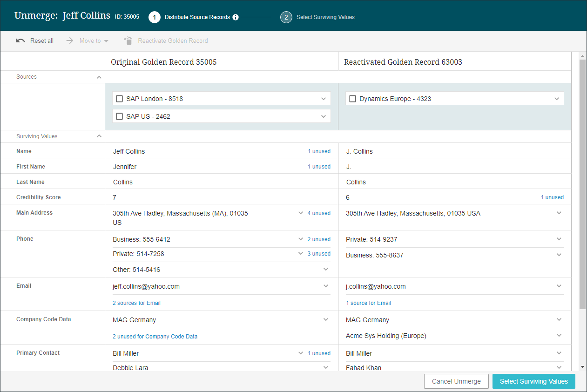
Task: Collapse the Sources section chevron
Action: tap(99, 77)
